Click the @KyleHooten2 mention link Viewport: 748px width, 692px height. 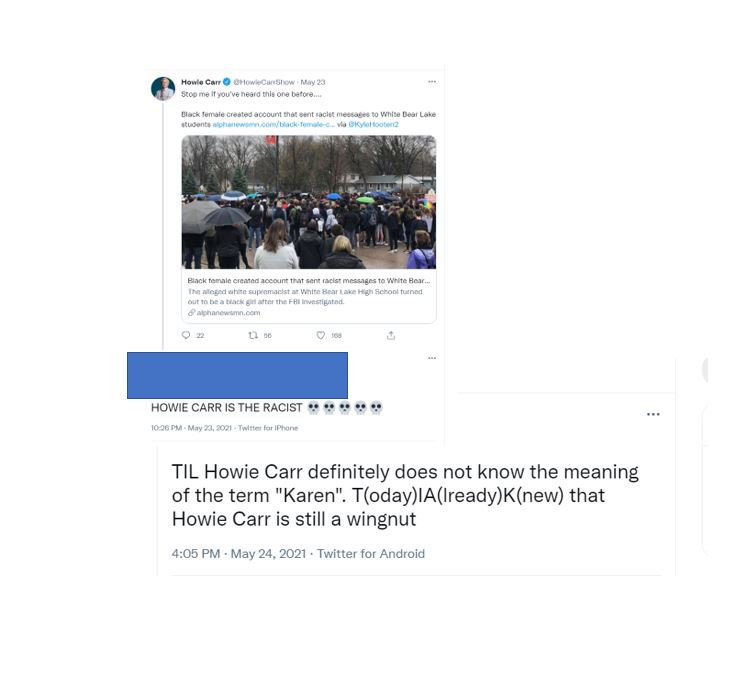pos(374,124)
